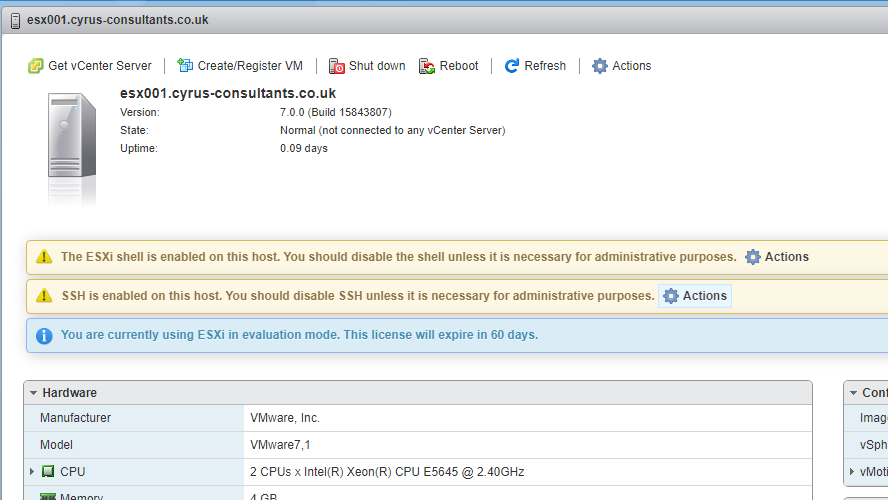Click the Model label cell
Image resolution: width=888 pixels, height=500 pixels.
(x=134, y=445)
